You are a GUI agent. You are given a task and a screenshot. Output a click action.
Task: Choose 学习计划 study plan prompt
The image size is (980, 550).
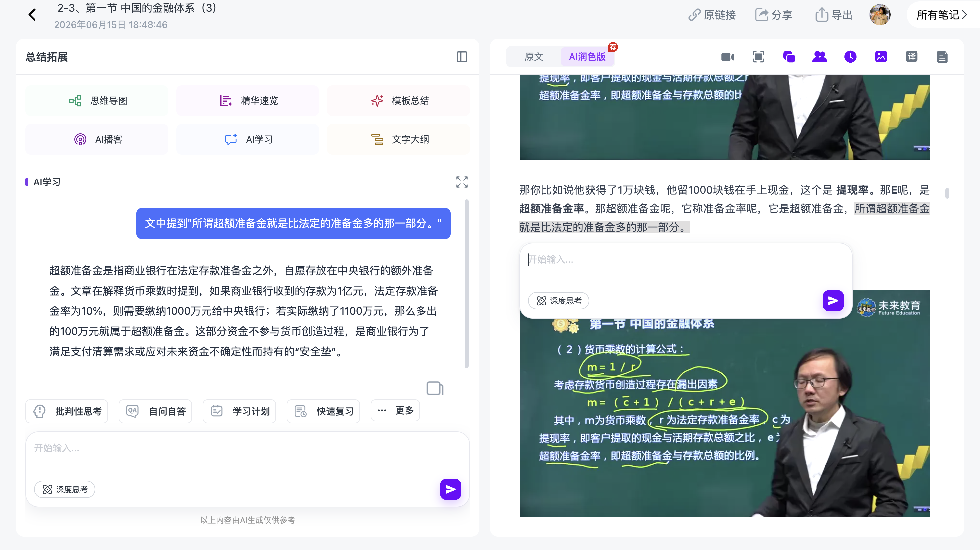[239, 411]
